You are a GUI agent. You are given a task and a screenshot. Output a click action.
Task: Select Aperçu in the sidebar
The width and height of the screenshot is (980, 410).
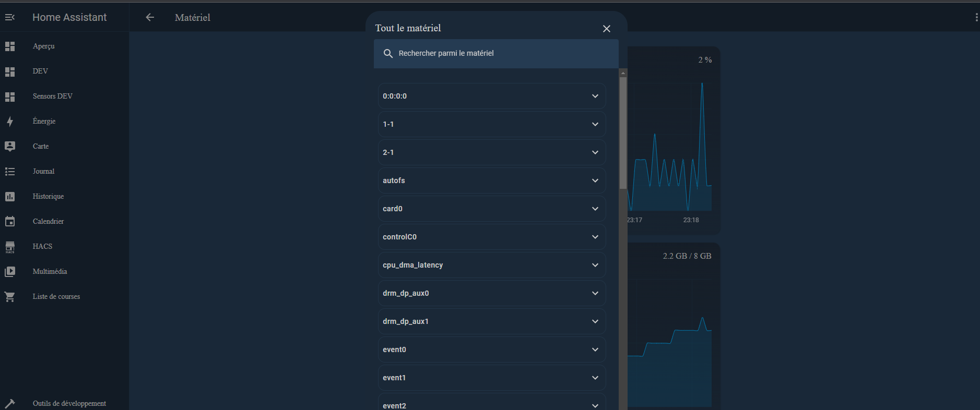(x=44, y=46)
